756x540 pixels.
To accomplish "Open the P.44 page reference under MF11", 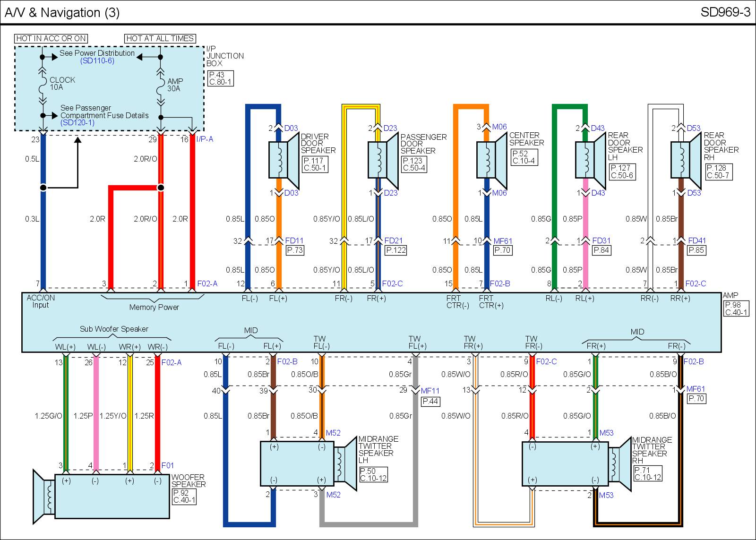I will pyautogui.click(x=430, y=401).
